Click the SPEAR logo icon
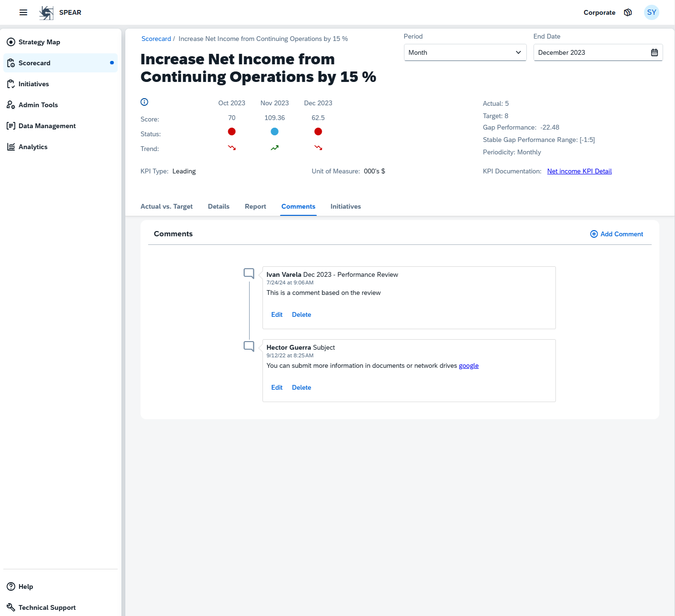Screen dimensions: 675x616 [46, 13]
